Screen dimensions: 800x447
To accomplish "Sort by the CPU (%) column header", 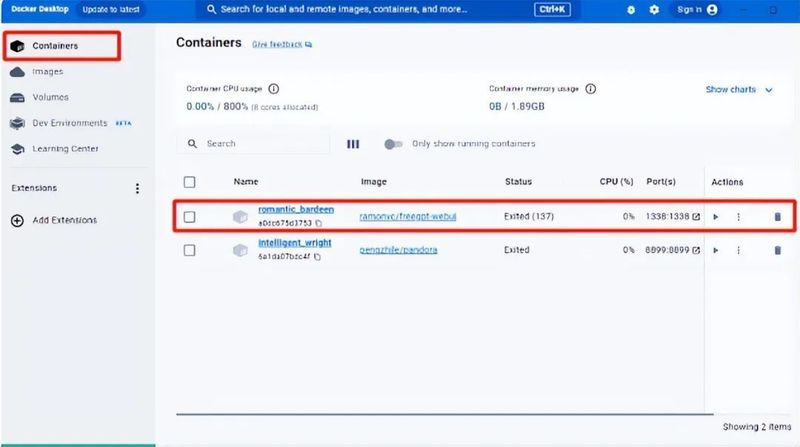I will point(616,182).
